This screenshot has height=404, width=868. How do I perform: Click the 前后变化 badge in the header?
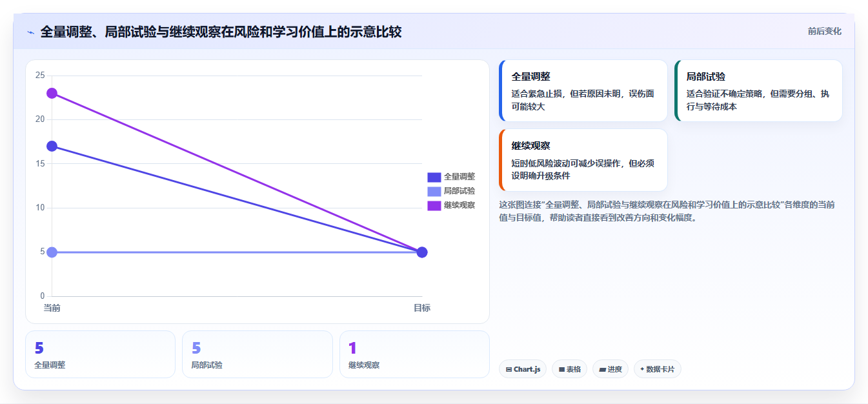click(x=824, y=32)
